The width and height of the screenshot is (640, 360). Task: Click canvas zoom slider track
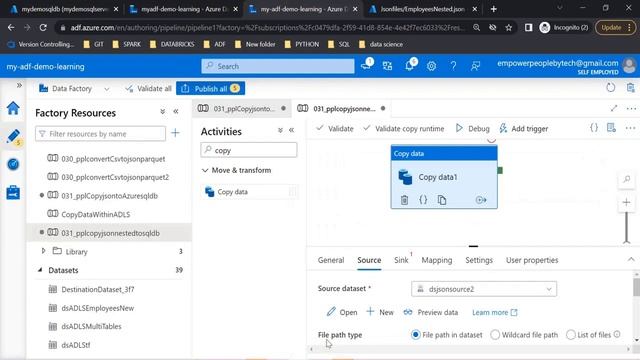click(627, 227)
